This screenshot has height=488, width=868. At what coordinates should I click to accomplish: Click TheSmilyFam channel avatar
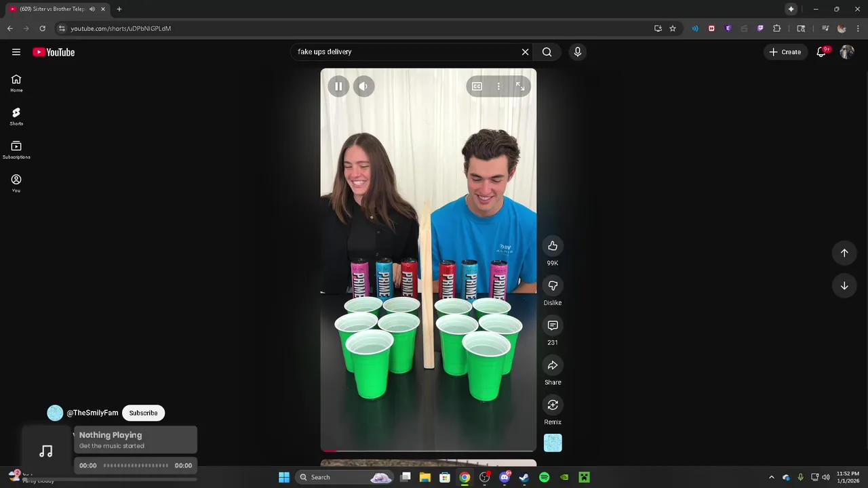click(55, 413)
